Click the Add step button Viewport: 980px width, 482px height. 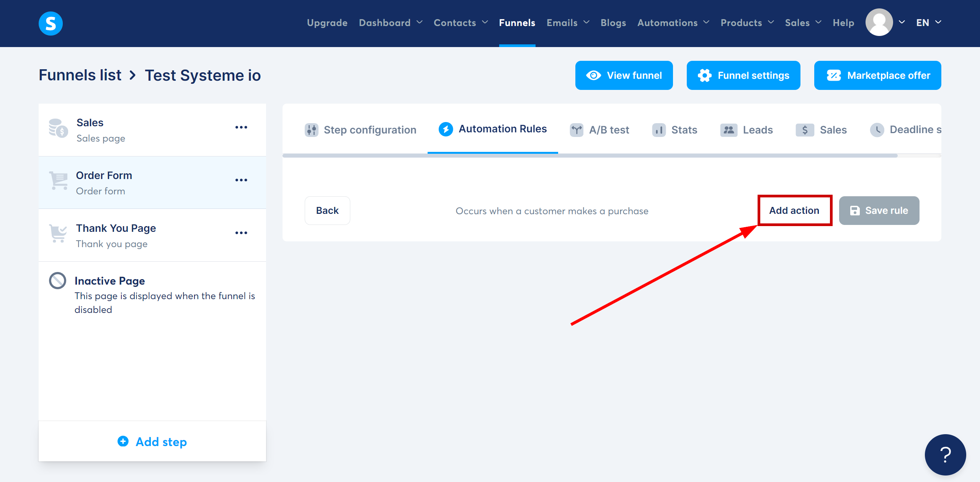pyautogui.click(x=152, y=441)
